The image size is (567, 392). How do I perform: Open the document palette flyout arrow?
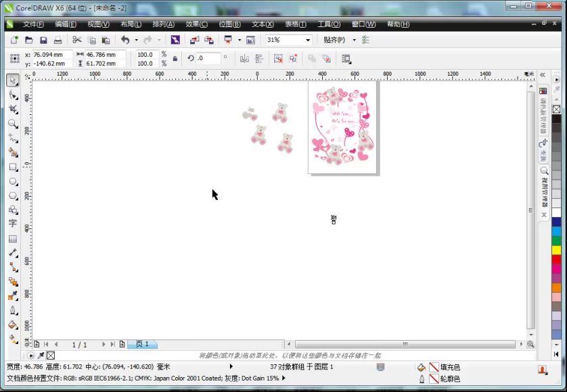30,356
